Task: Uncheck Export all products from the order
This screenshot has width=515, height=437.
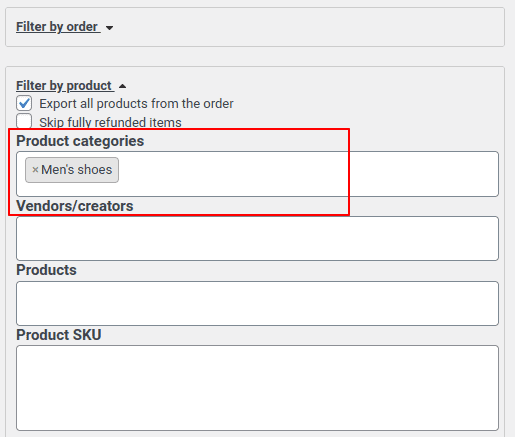Action: [24, 103]
